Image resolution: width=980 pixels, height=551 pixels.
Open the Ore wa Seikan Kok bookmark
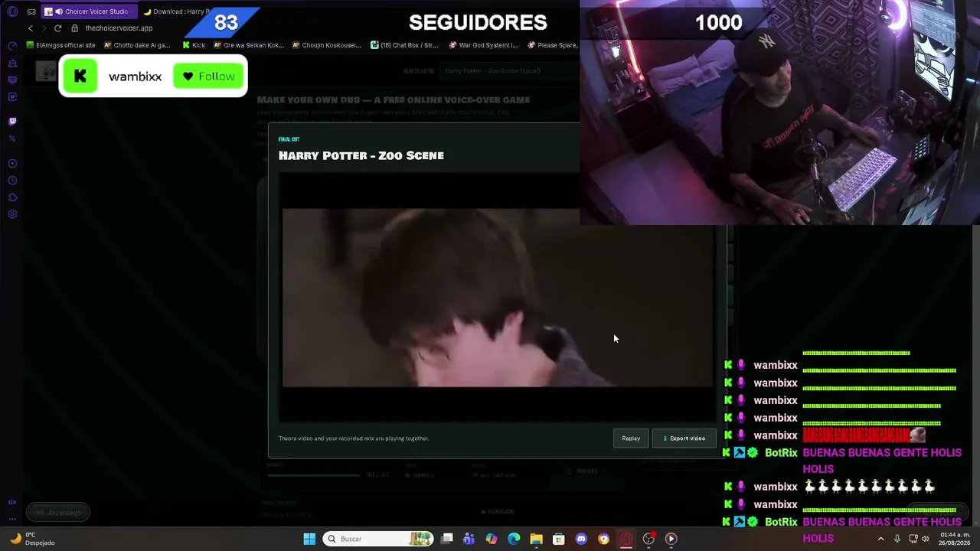(x=249, y=45)
